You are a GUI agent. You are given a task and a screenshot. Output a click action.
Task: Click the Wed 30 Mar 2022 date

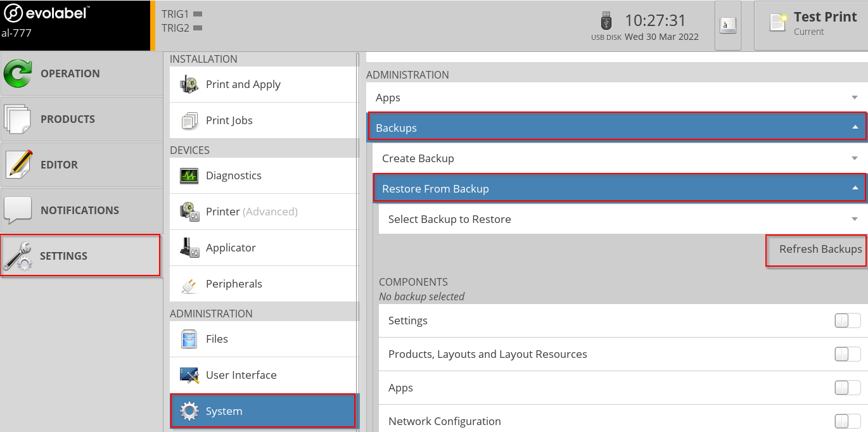tap(661, 37)
